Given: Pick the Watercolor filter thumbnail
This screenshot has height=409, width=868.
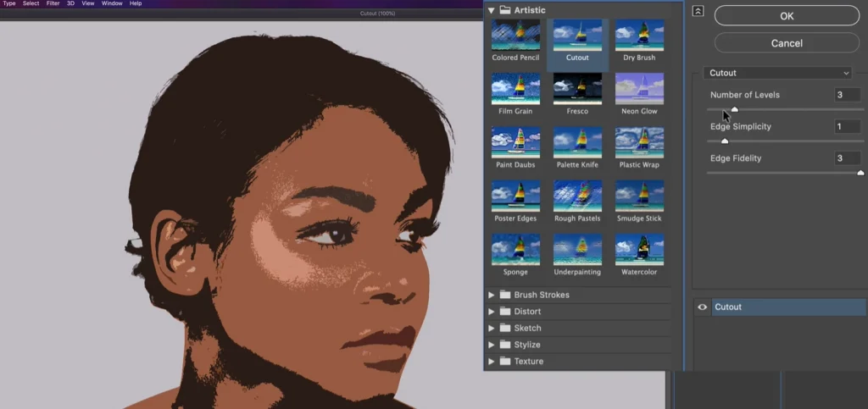Looking at the screenshot, I should point(639,249).
